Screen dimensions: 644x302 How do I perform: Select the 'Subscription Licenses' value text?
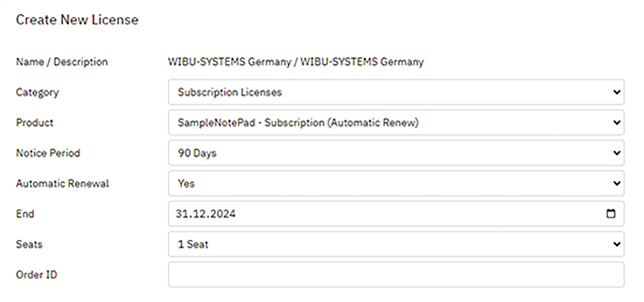[x=230, y=92]
